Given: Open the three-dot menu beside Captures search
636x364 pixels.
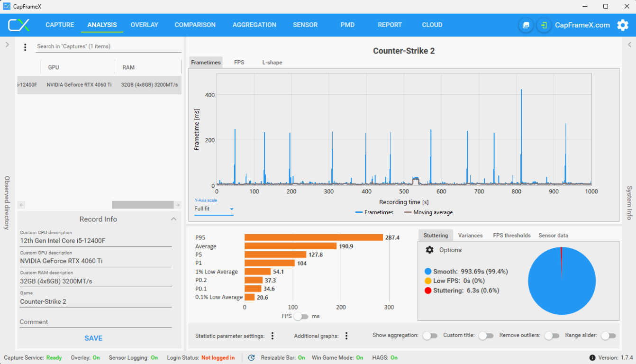Looking at the screenshot, I should pos(25,47).
